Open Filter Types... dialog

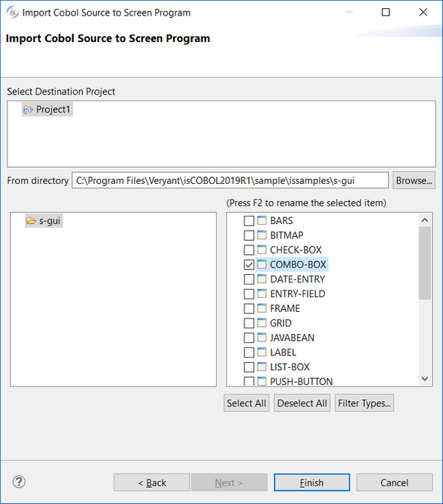[x=364, y=403]
